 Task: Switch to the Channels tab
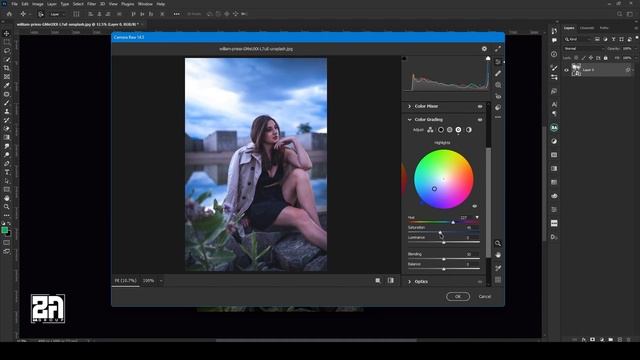point(587,28)
